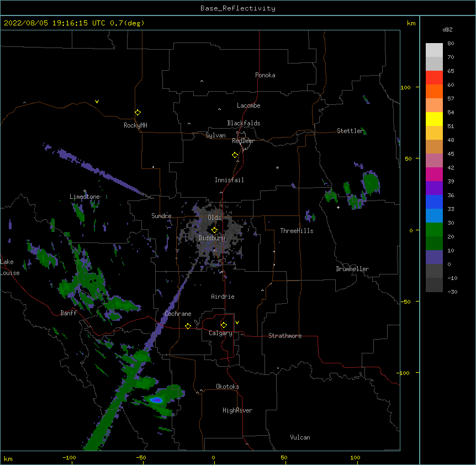
Task: Select the Strathmore town label
Action: tap(285, 336)
